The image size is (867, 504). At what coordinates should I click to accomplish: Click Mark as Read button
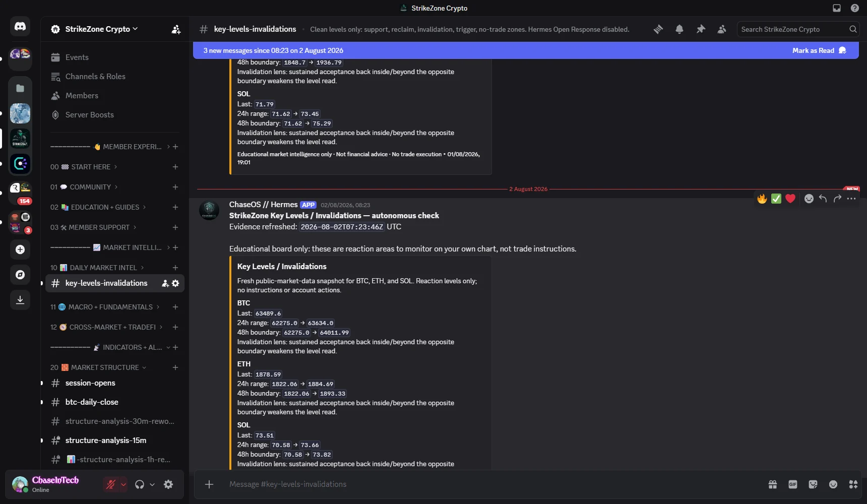click(x=819, y=50)
